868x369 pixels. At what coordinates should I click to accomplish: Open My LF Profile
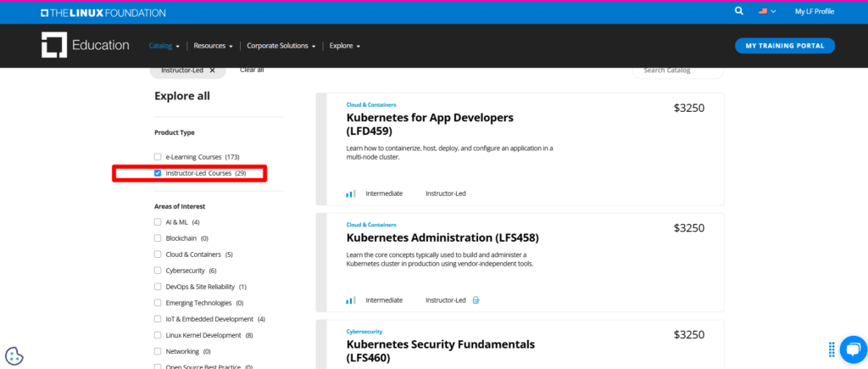[815, 11]
